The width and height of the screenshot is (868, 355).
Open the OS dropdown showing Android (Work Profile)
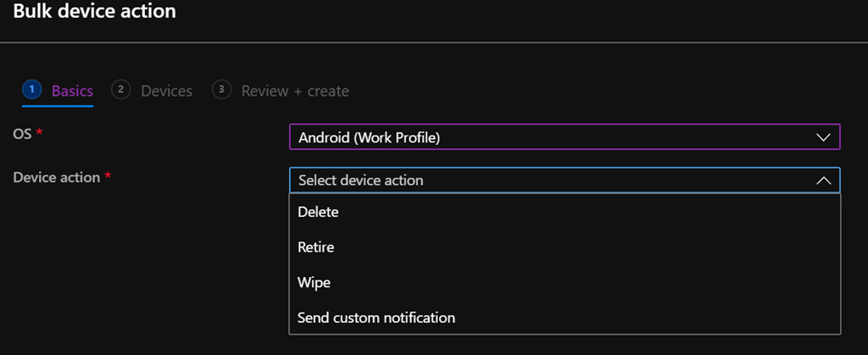pyautogui.click(x=551, y=137)
